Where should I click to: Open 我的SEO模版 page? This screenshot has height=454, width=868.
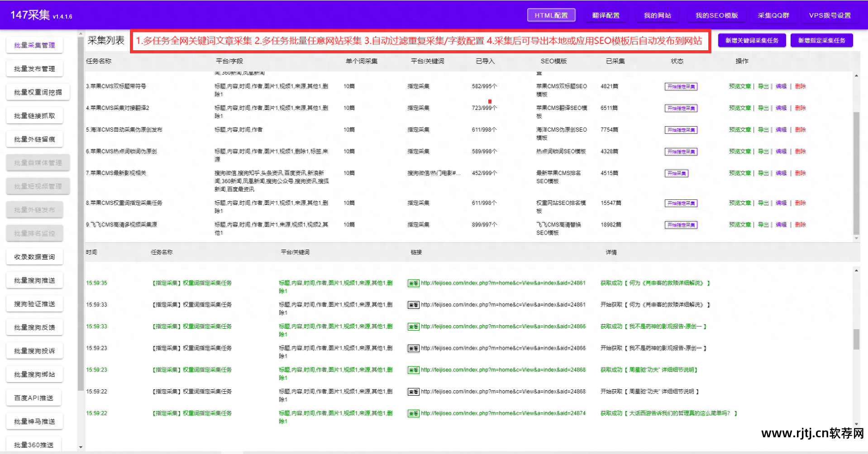(716, 14)
